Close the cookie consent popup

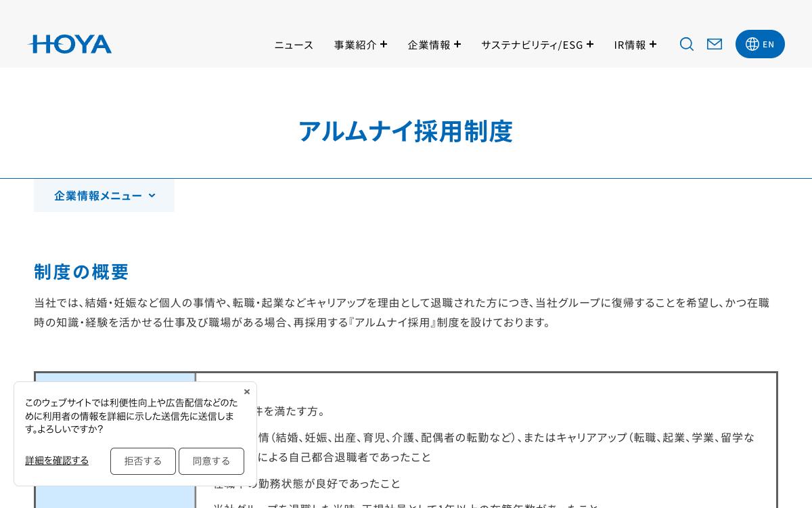click(247, 391)
